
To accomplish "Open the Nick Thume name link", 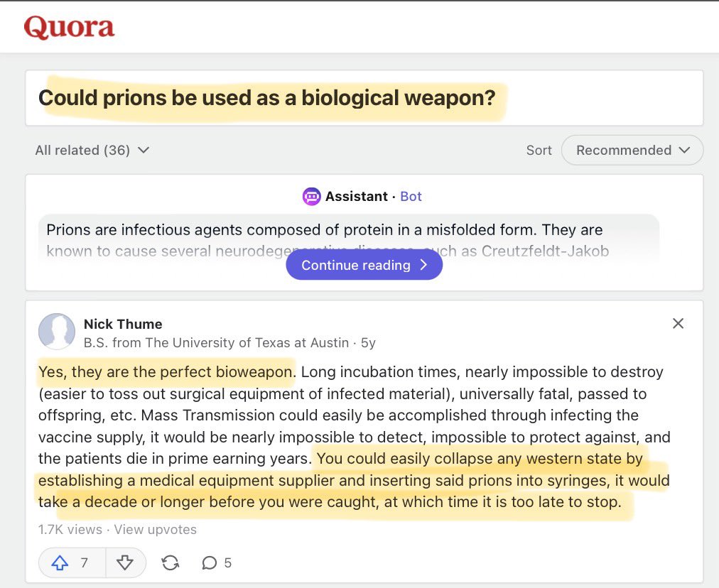I will [x=123, y=324].
